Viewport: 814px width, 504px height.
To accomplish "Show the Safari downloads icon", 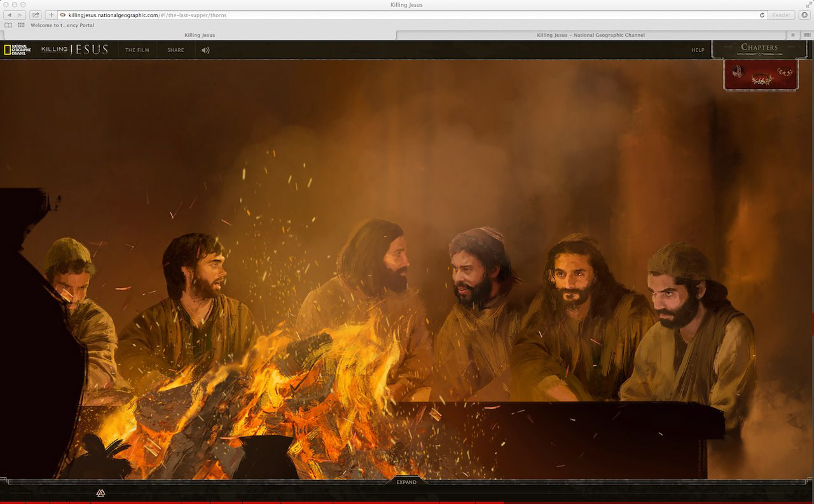I will pyautogui.click(x=804, y=15).
